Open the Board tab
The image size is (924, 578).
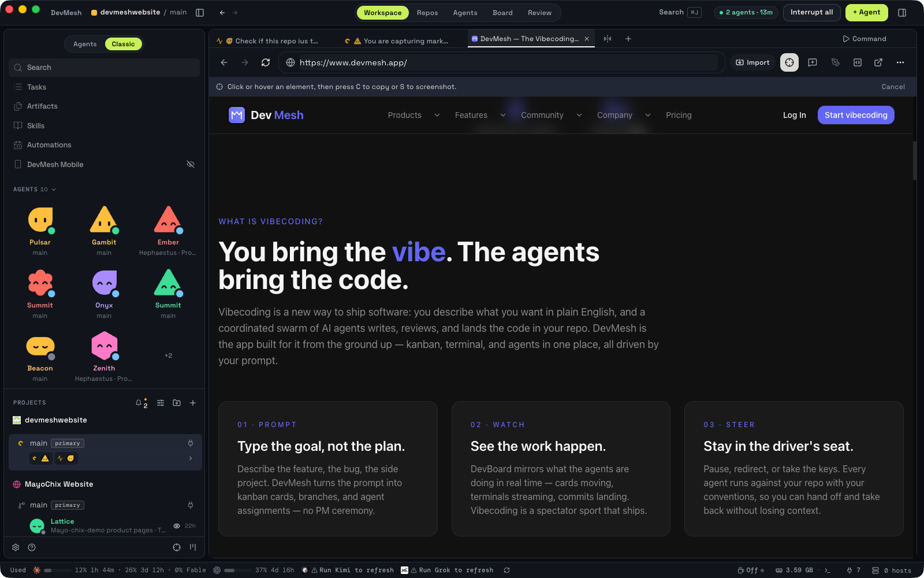(x=502, y=13)
